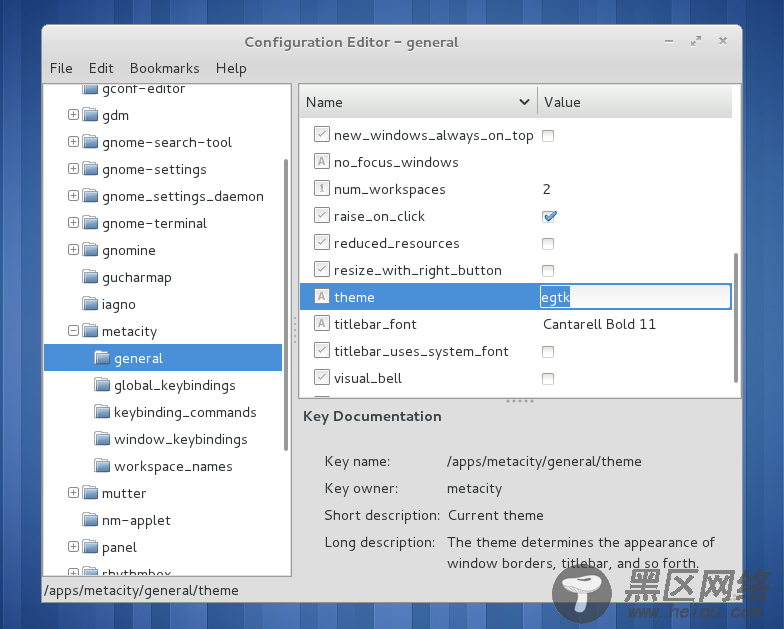Click the boolean type icon for visual_bell
Screen dimensions: 784x629
(x=322, y=378)
